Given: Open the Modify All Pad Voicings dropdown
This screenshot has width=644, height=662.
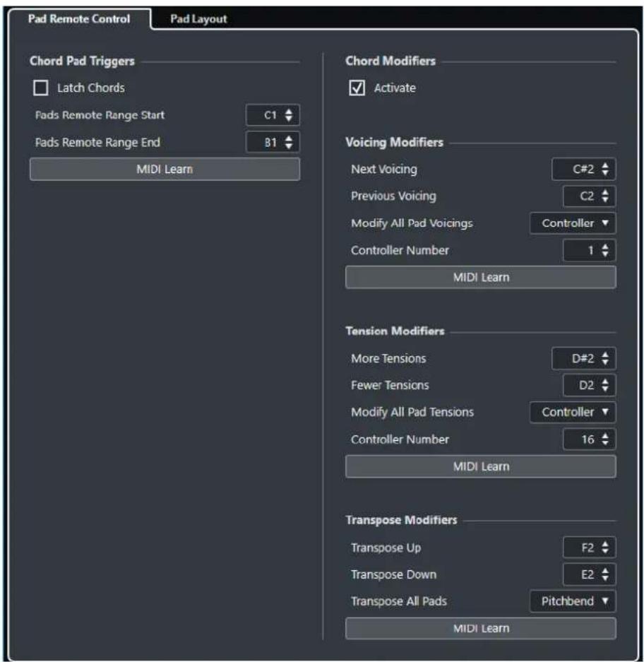Looking at the screenshot, I should coord(573,223).
